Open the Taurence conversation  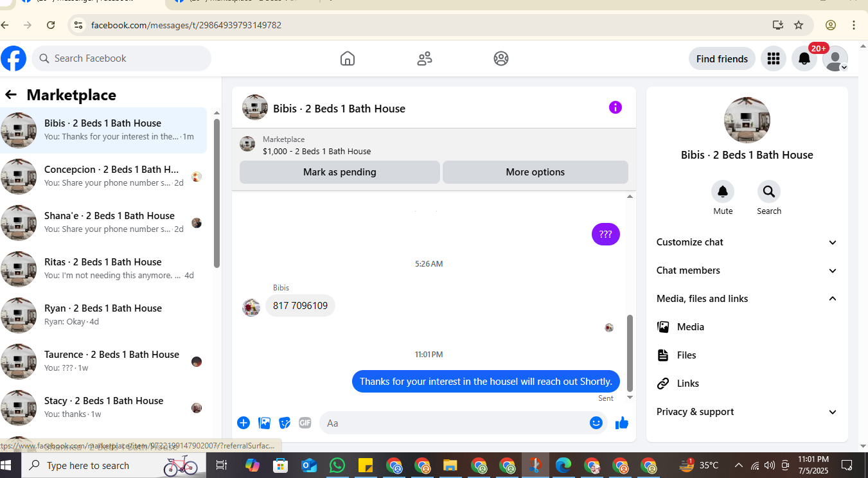104,362
